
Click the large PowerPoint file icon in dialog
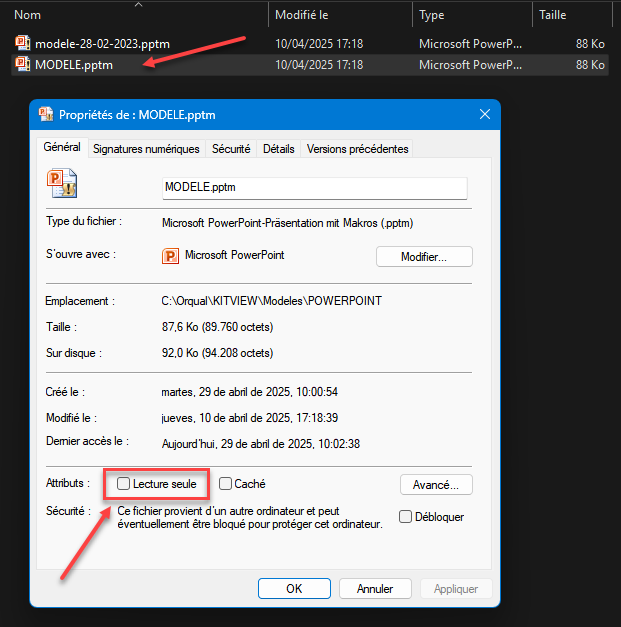coord(63,183)
